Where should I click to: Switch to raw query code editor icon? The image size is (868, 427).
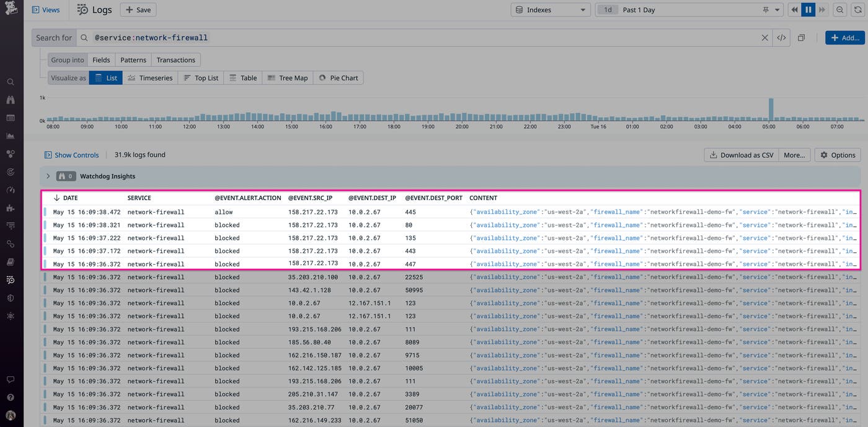[781, 38]
